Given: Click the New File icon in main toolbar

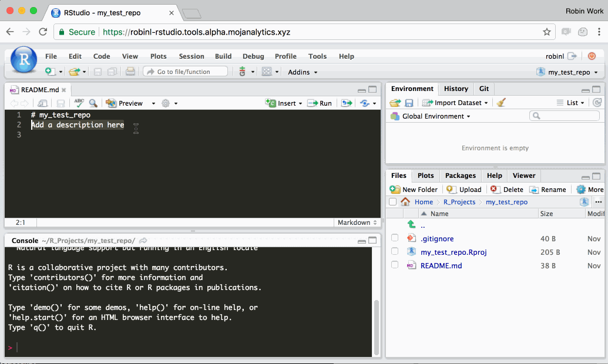Looking at the screenshot, I should 50,72.
